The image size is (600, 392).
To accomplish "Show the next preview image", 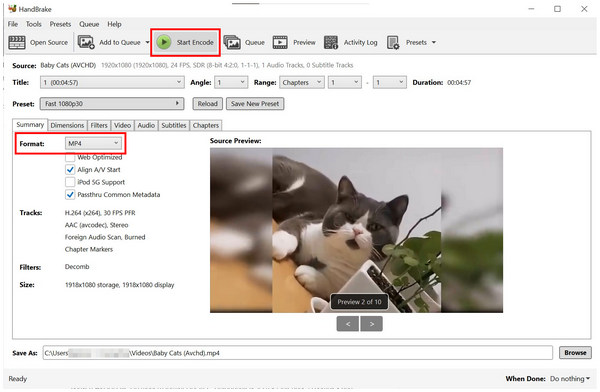I will [x=372, y=324].
